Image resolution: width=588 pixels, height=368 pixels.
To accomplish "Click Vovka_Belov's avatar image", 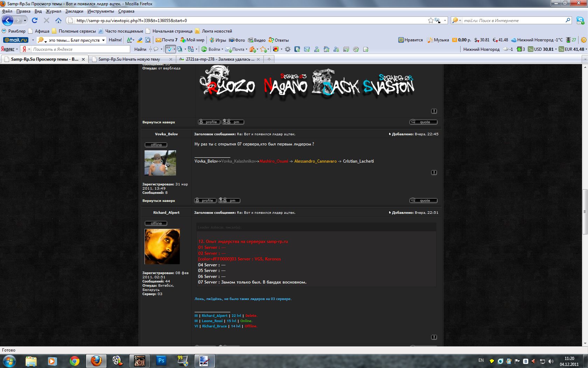I will pyautogui.click(x=160, y=163).
